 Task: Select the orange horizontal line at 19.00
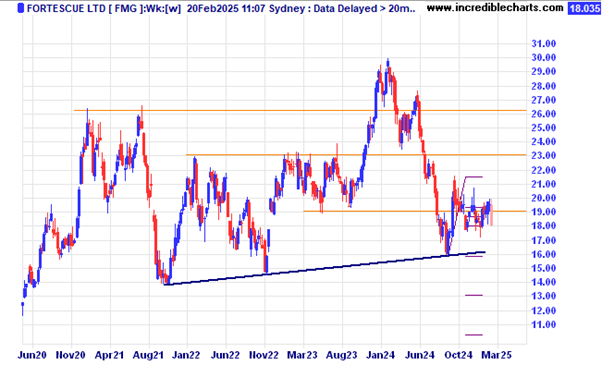[415, 211]
